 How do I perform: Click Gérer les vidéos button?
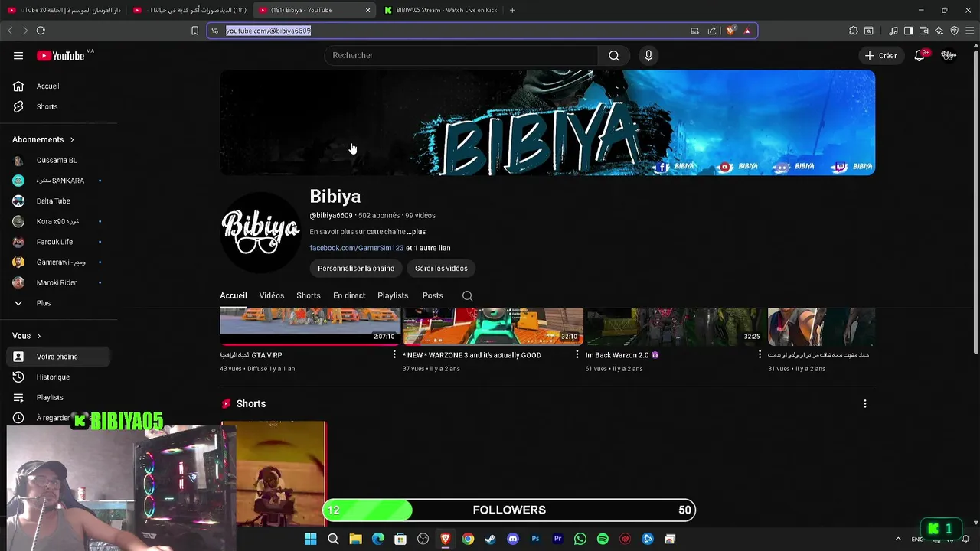[441, 269]
